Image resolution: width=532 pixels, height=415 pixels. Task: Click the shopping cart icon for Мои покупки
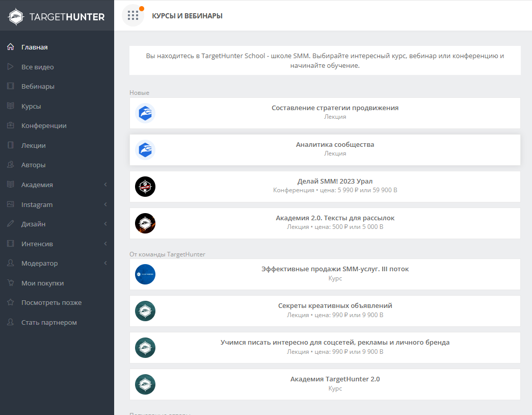(x=10, y=283)
